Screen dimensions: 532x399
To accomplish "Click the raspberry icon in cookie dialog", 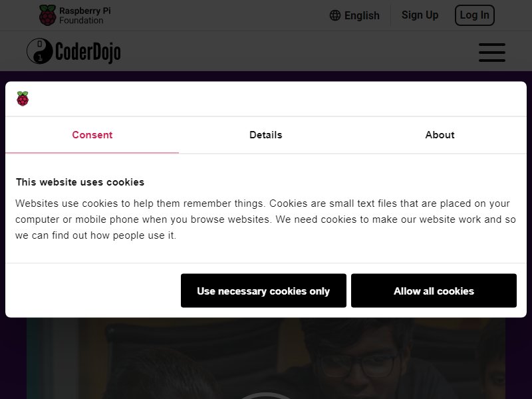I will click(23, 98).
